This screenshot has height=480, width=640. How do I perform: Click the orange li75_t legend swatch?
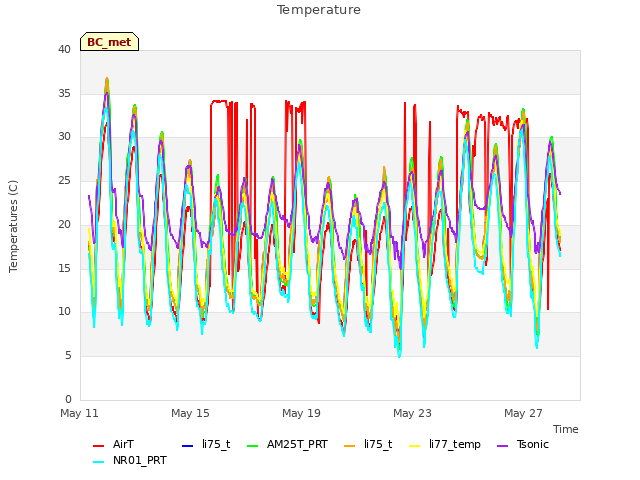coord(350,445)
